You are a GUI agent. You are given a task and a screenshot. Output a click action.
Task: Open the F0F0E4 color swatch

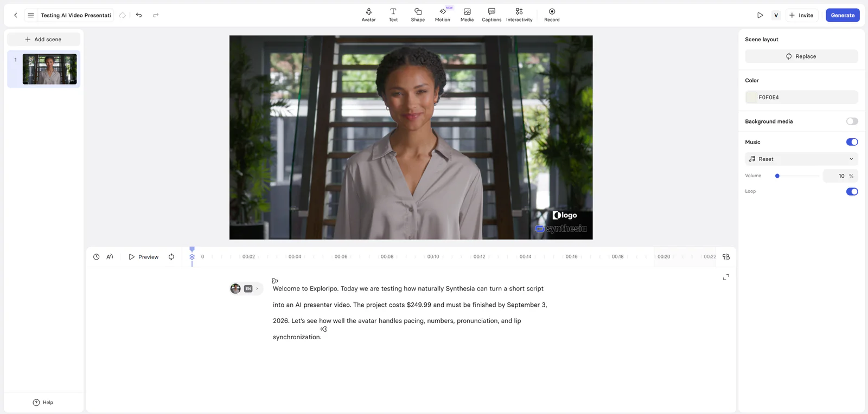752,97
